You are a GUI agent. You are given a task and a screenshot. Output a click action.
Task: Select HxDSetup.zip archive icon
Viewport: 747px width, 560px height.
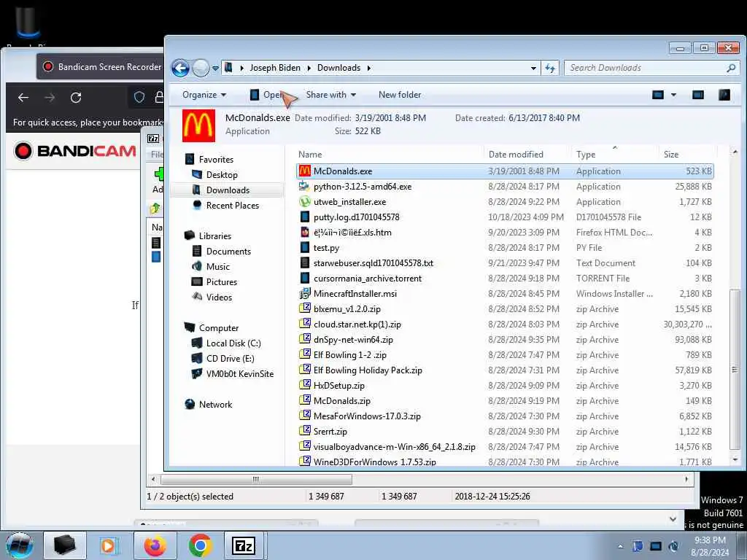pyautogui.click(x=304, y=386)
